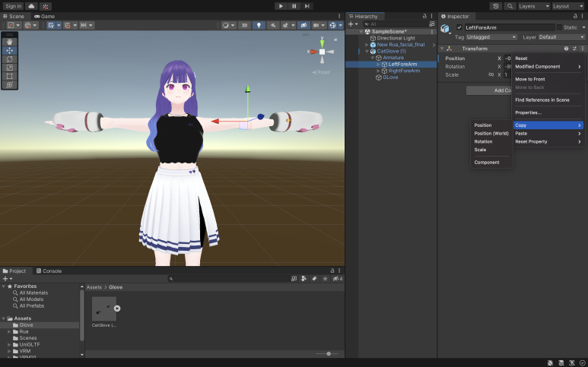This screenshot has width=588, height=367.
Task: Open the Static dropdown arrow
Action: (583, 27)
